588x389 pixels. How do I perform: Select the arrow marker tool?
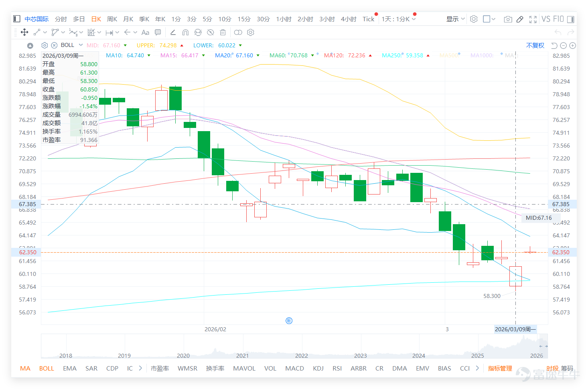(x=127, y=32)
